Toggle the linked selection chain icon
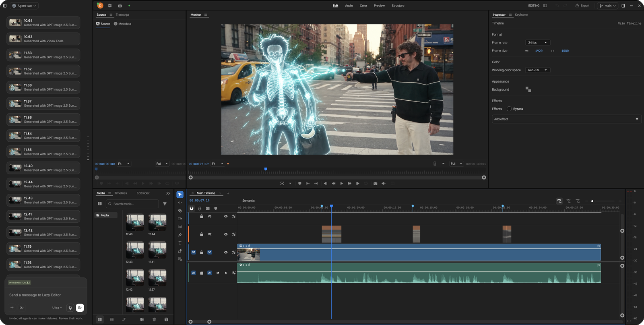The width and height of the screenshot is (644, 325). point(200,208)
